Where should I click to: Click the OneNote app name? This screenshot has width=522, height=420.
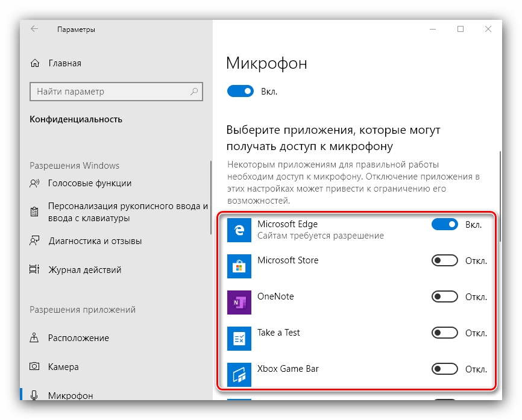(275, 296)
